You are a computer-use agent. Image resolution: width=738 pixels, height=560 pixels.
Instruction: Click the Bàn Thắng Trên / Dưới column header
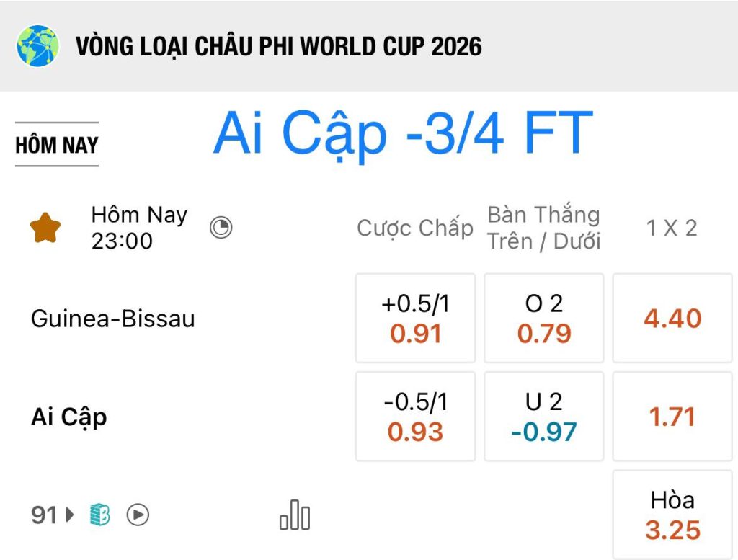pos(543,228)
